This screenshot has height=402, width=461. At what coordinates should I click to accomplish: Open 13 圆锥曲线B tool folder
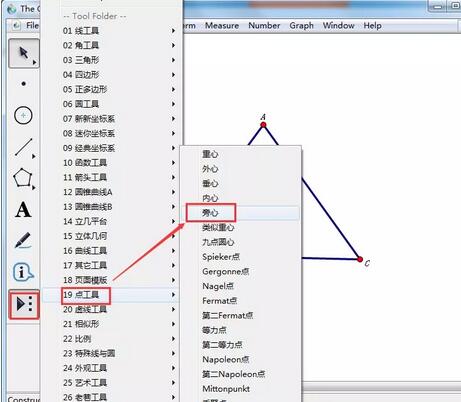(x=112, y=207)
